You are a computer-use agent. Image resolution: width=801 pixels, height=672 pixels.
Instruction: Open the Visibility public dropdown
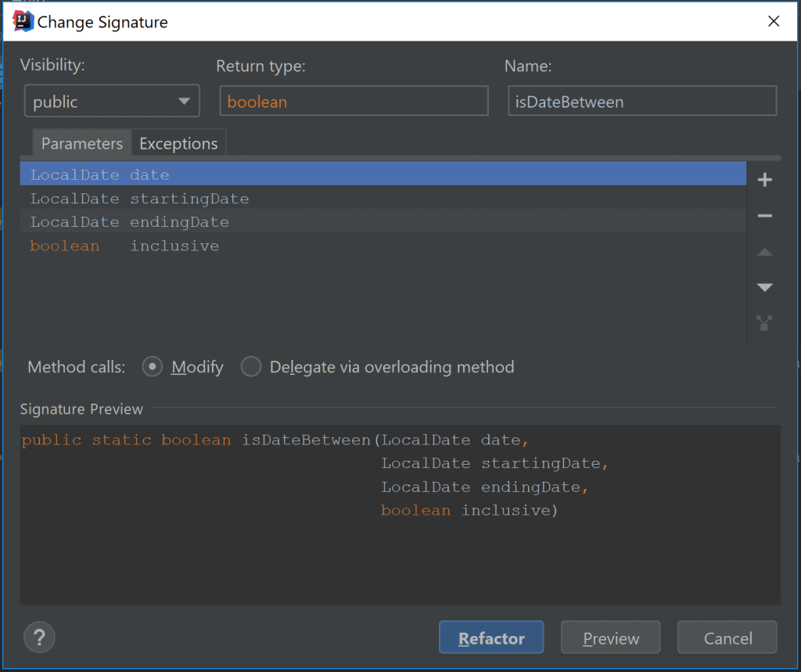coord(112,101)
